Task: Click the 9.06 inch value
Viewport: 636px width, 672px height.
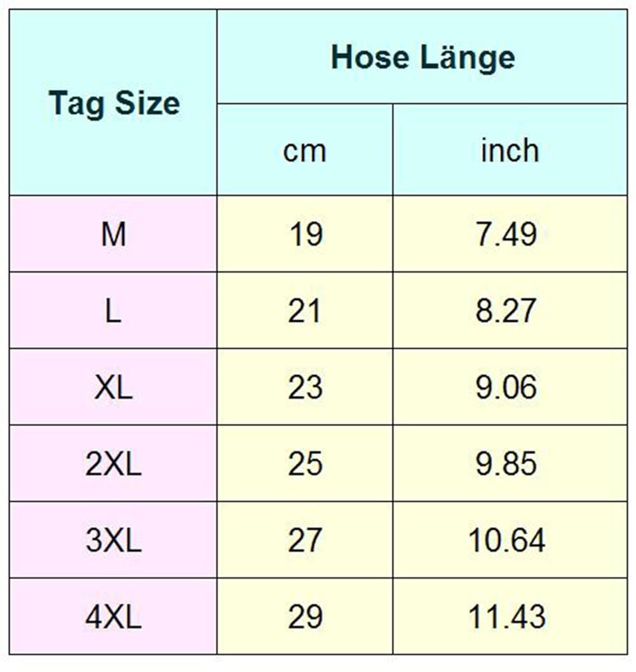Action: (506, 387)
